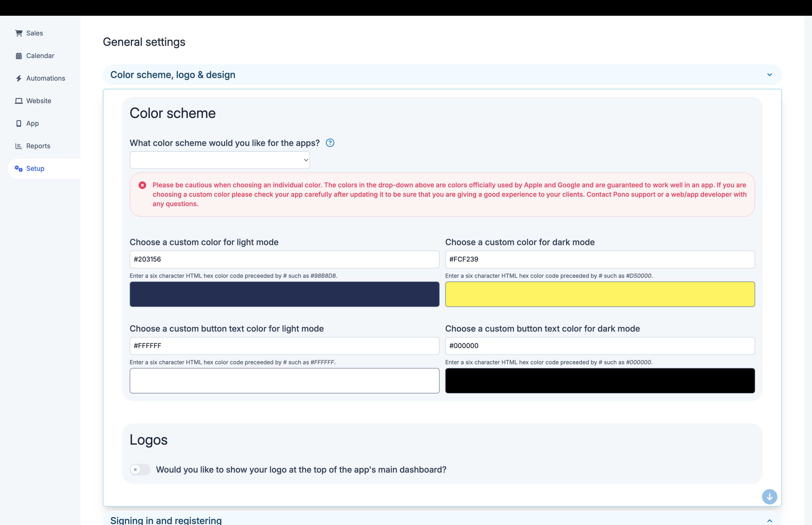
Task: Click the scroll-down arrow button
Action: [x=769, y=497]
